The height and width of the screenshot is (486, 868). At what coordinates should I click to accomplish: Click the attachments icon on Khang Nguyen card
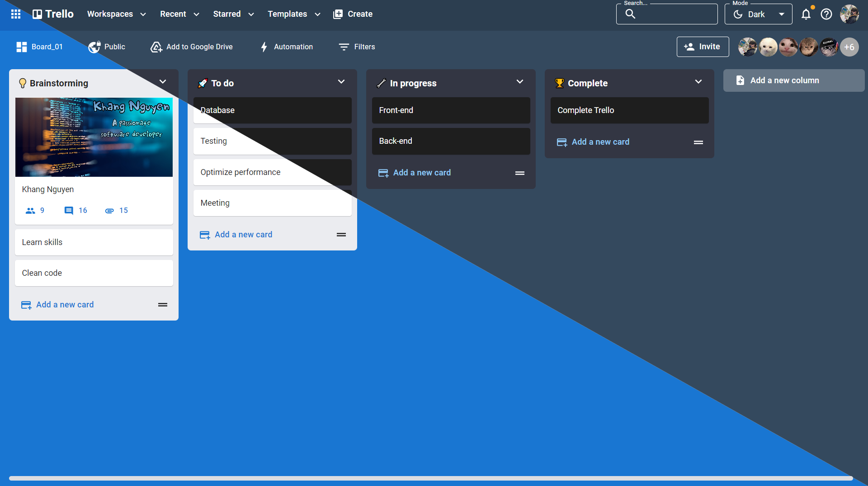[x=109, y=211]
